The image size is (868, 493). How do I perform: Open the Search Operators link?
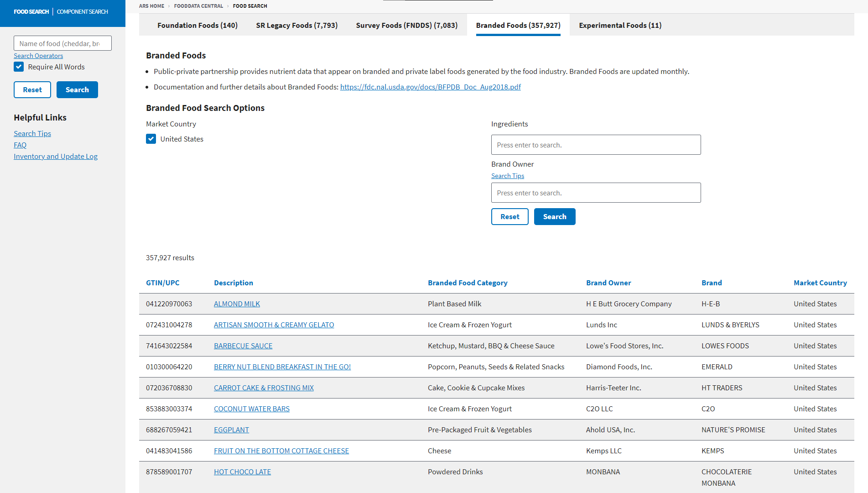click(38, 56)
